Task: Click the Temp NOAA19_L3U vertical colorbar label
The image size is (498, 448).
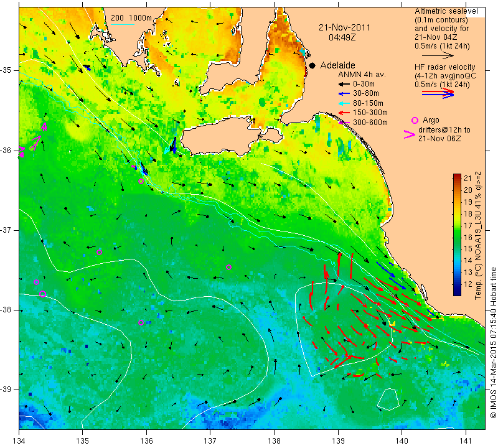Action: [478, 235]
